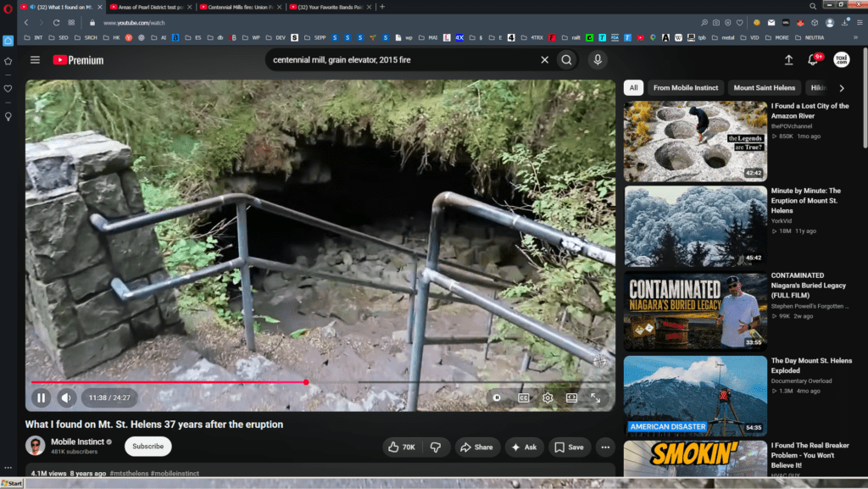This screenshot has height=489, width=868.
Task: Open the metal bookmarks folder
Action: (x=722, y=37)
